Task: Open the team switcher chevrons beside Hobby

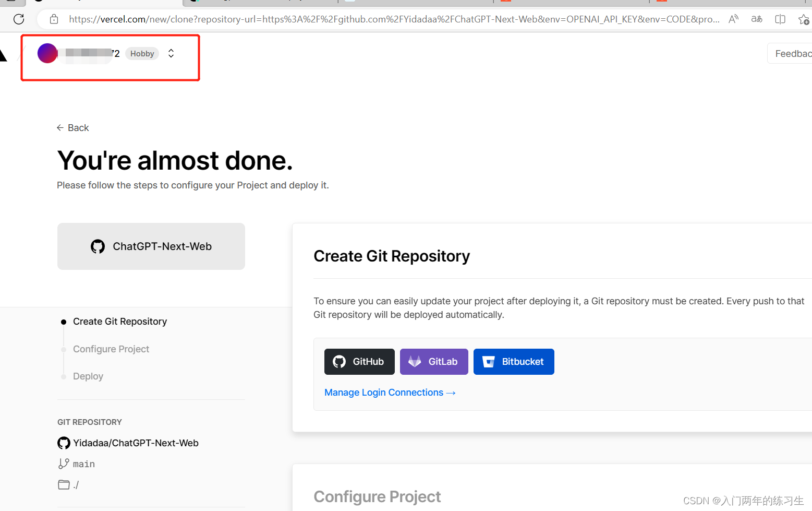Action: click(171, 53)
